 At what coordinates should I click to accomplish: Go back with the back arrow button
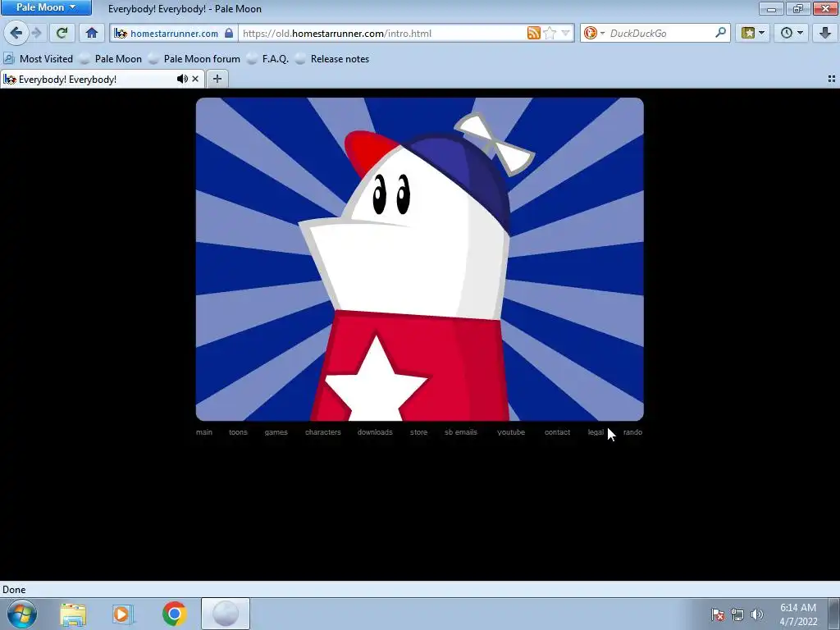[x=16, y=33]
